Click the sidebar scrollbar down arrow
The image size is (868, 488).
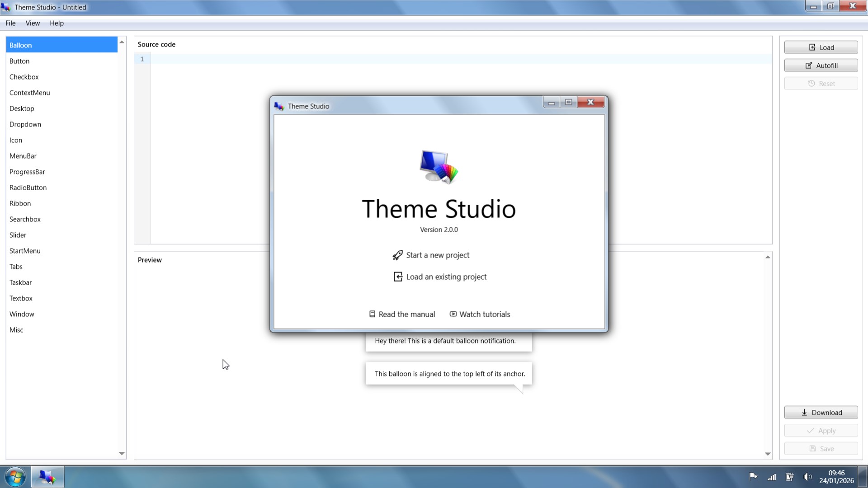point(121,453)
